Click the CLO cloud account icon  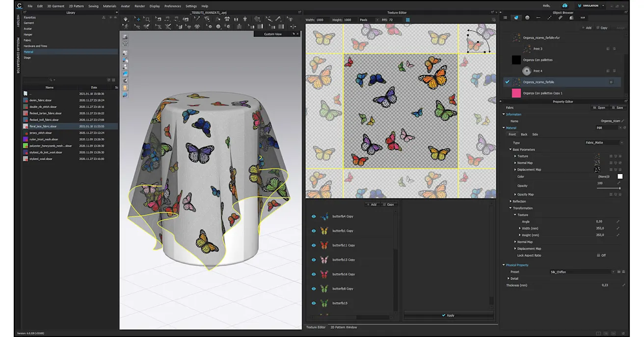(x=565, y=6)
